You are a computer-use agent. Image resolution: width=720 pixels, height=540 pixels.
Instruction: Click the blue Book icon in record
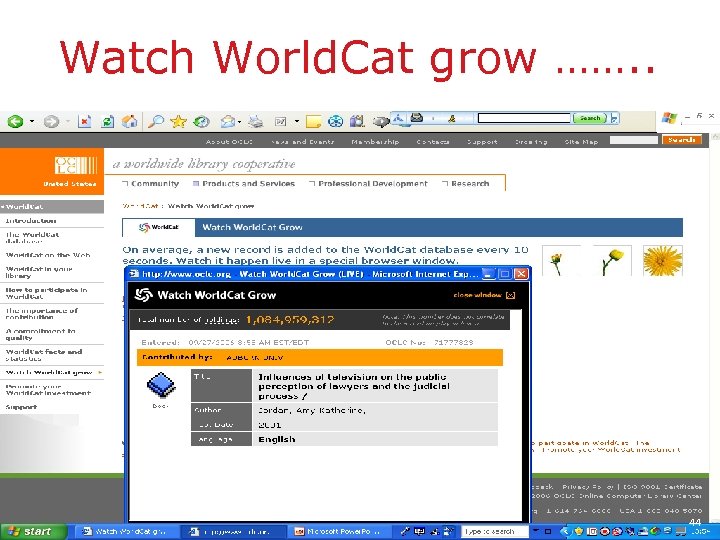pyautogui.click(x=161, y=385)
